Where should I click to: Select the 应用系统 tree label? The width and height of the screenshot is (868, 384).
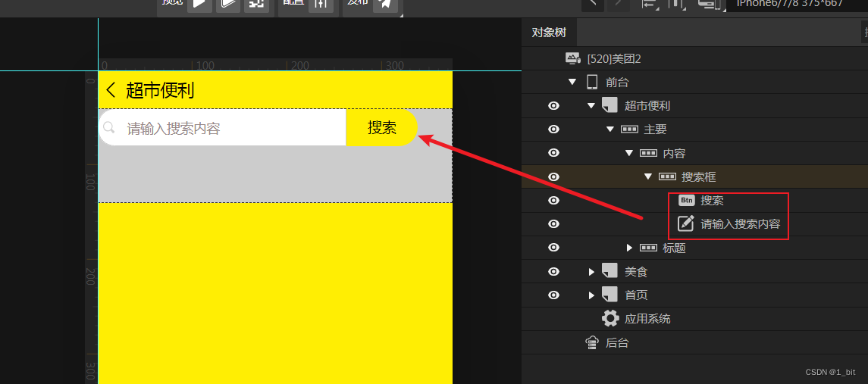647,319
